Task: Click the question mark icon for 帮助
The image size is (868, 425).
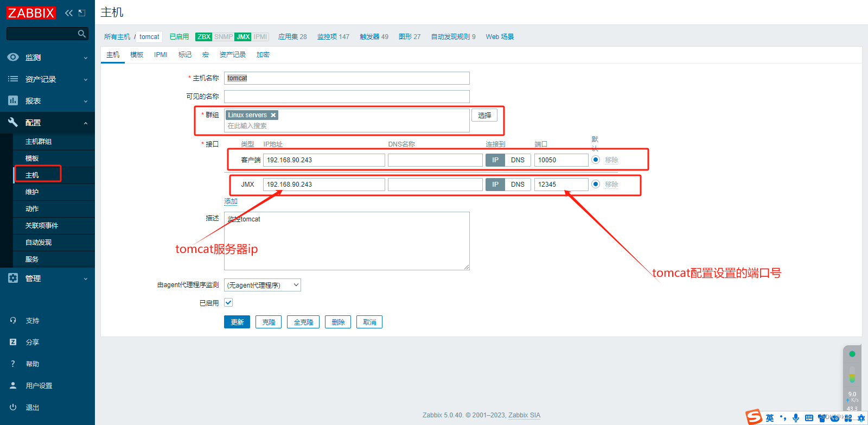Action: click(13, 364)
